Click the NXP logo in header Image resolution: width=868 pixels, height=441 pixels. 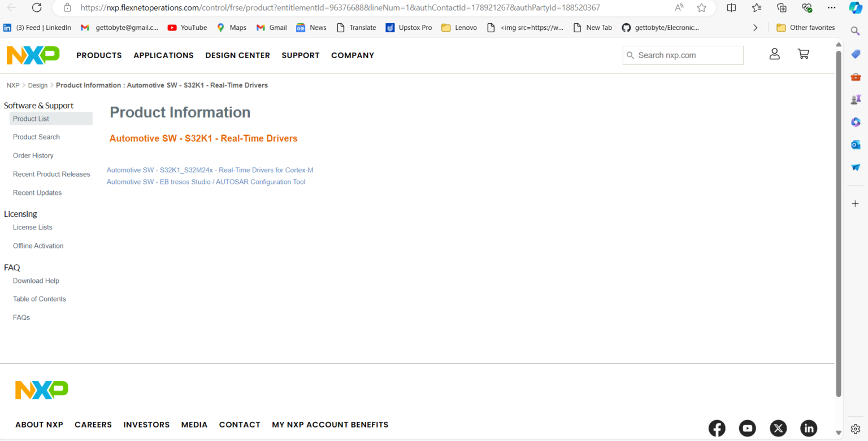tap(33, 55)
